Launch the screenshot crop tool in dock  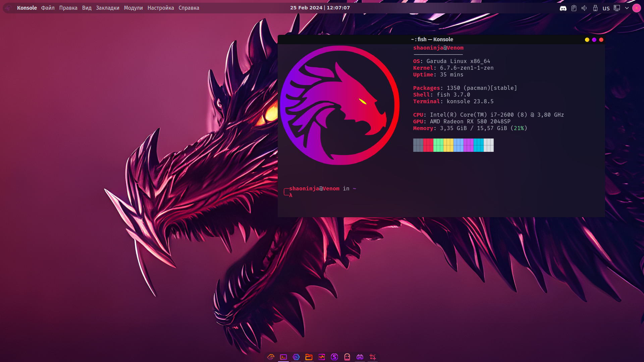click(373, 357)
